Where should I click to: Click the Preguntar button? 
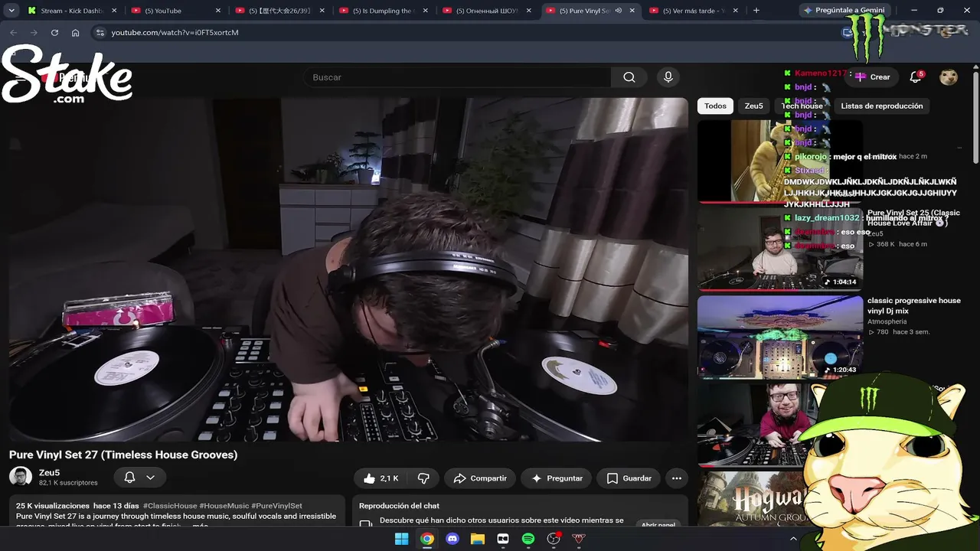coord(557,478)
